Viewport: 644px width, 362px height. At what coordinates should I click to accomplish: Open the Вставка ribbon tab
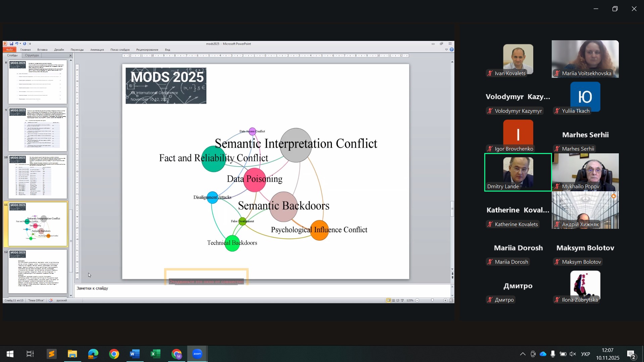42,50
